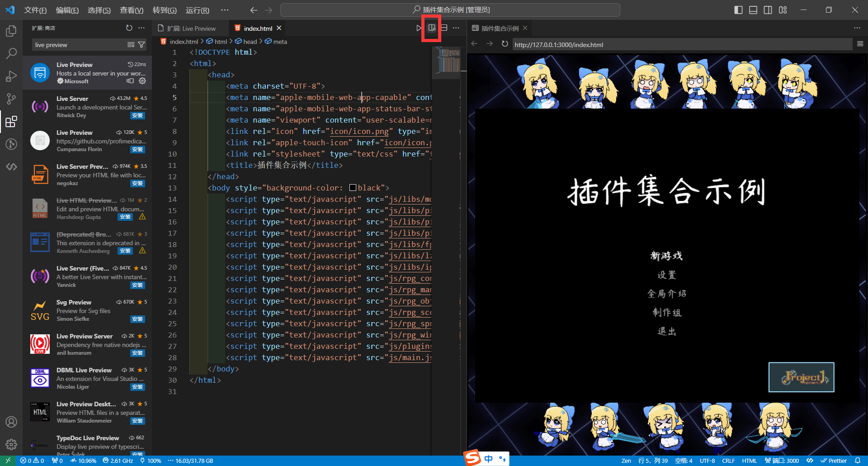Image resolution: width=868 pixels, height=466 pixels.
Task: Close the index.html editor tab
Action: pyautogui.click(x=279, y=28)
